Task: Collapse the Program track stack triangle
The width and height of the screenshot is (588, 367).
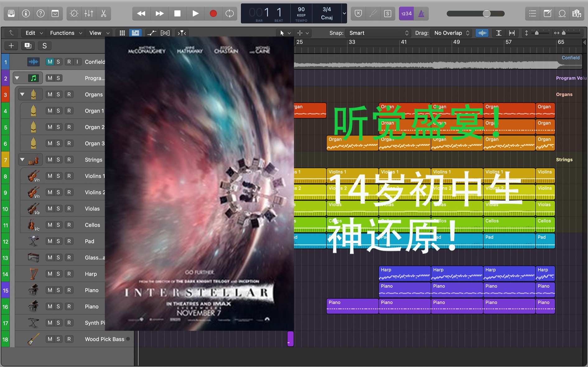Action: tap(17, 78)
